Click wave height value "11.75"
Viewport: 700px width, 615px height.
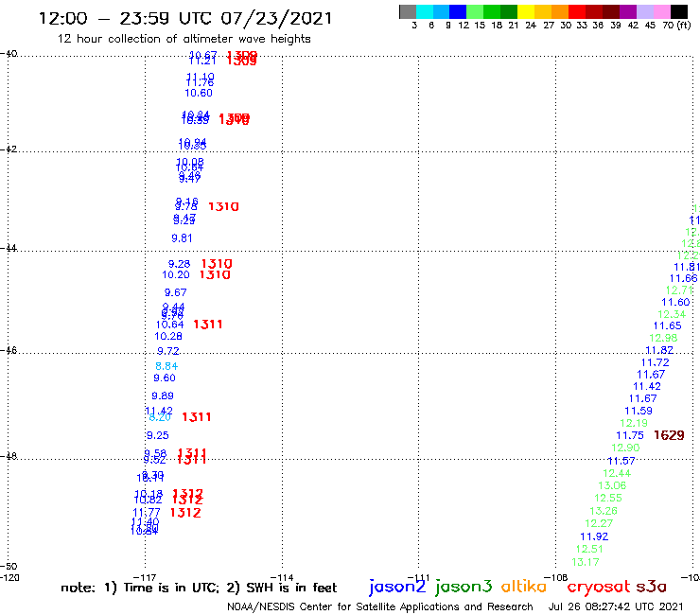click(x=630, y=435)
